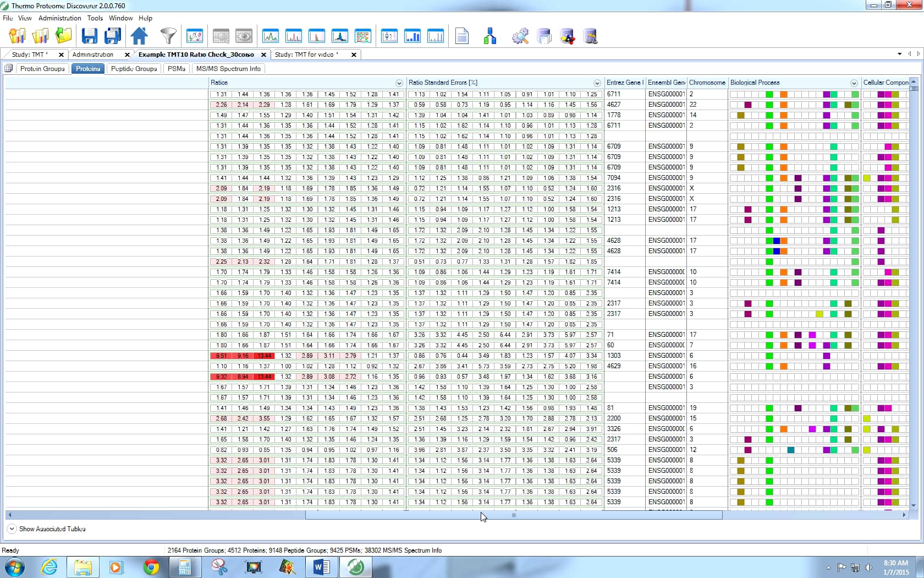Open the Biological Process column dropdown
924x578 pixels.
point(854,83)
